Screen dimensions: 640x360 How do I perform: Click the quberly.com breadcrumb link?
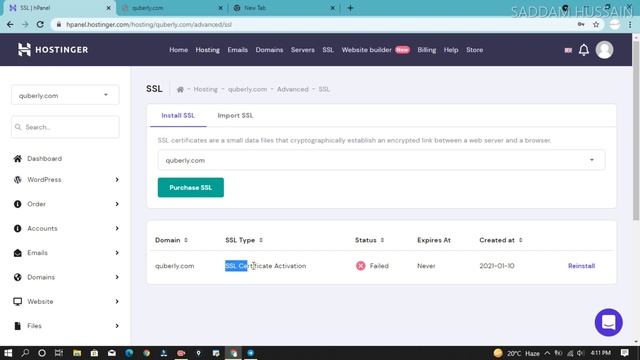[247, 89]
